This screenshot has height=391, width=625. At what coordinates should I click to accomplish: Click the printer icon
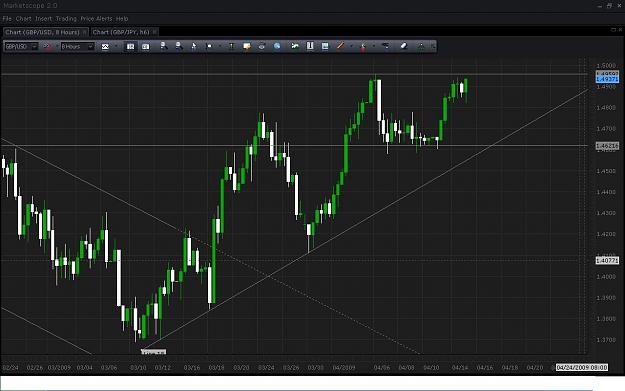(x=262, y=46)
